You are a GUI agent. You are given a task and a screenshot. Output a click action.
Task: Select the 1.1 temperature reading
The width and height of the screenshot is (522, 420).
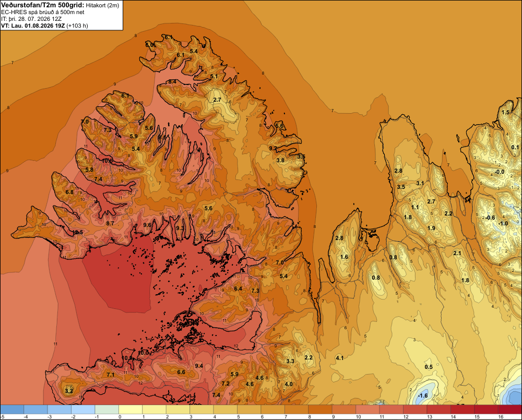[x=415, y=207]
